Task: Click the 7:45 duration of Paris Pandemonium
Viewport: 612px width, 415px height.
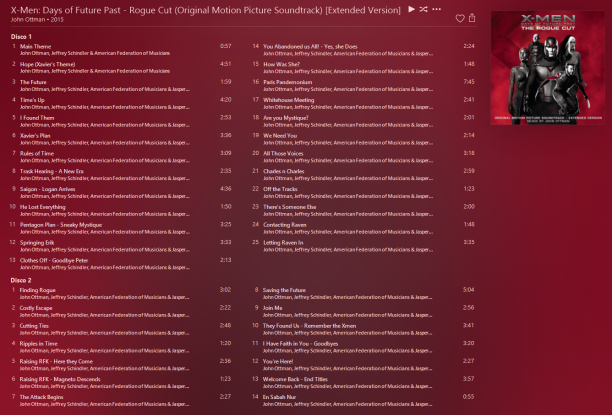Action: tap(469, 82)
